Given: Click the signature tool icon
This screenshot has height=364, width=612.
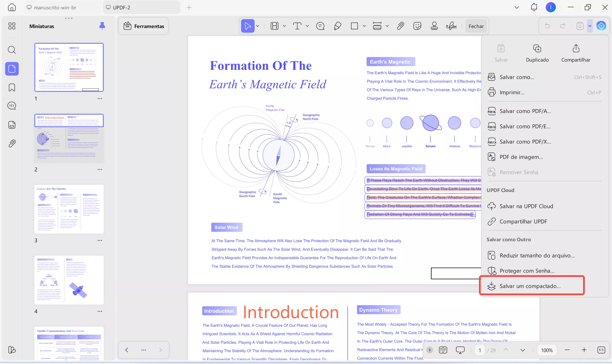Looking at the screenshot, I should tap(451, 26).
